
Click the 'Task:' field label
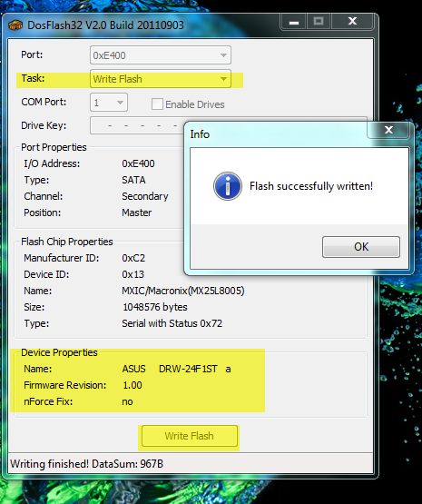pyautogui.click(x=33, y=78)
